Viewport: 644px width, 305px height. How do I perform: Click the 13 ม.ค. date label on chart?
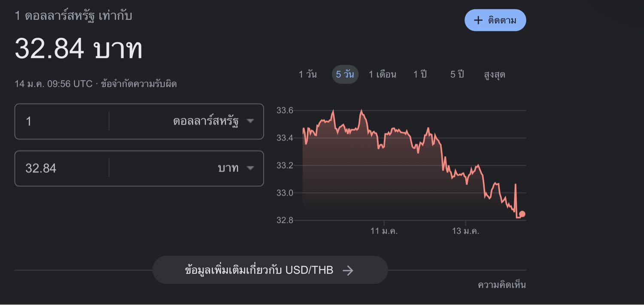[465, 231]
